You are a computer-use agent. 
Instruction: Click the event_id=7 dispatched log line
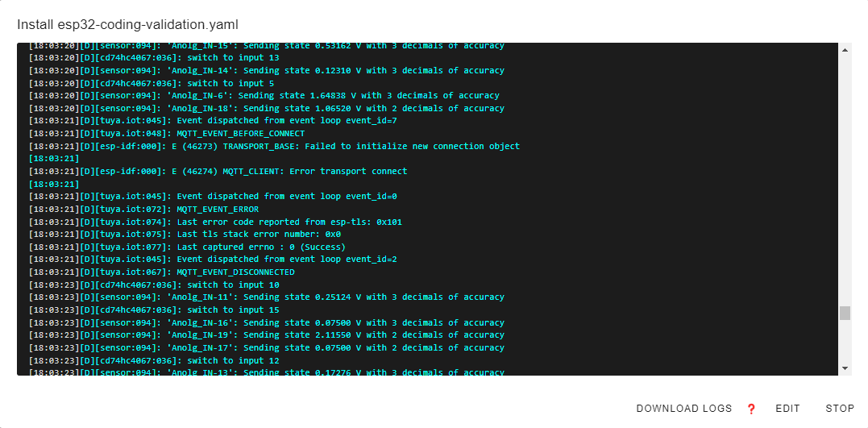213,121
